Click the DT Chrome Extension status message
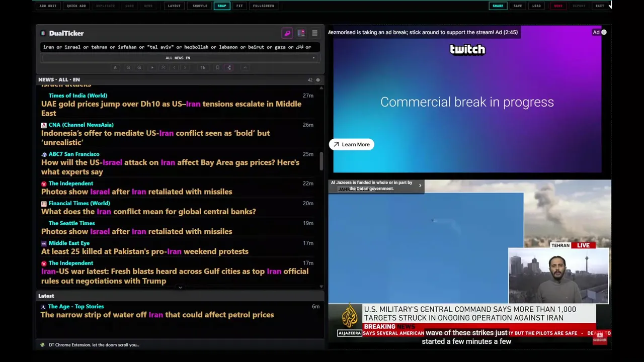This screenshot has height=362, width=644. (94, 345)
